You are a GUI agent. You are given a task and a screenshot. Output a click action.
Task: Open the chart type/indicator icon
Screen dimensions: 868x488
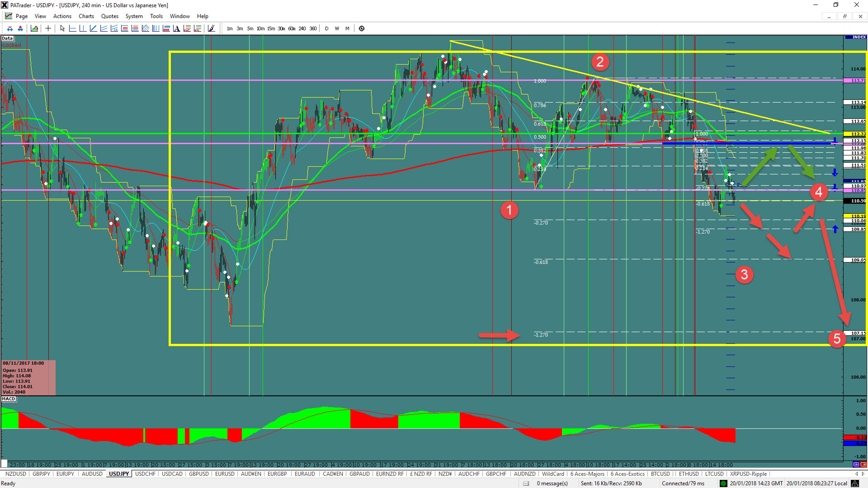pos(34,29)
